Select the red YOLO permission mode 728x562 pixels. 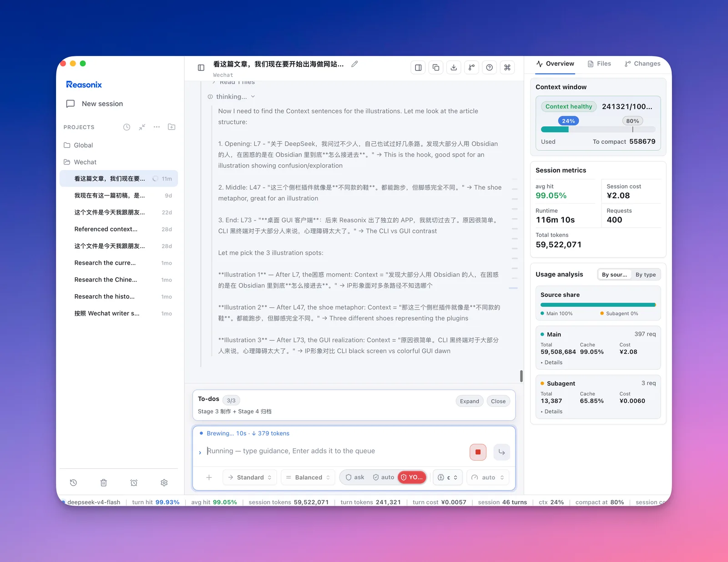pos(412,477)
